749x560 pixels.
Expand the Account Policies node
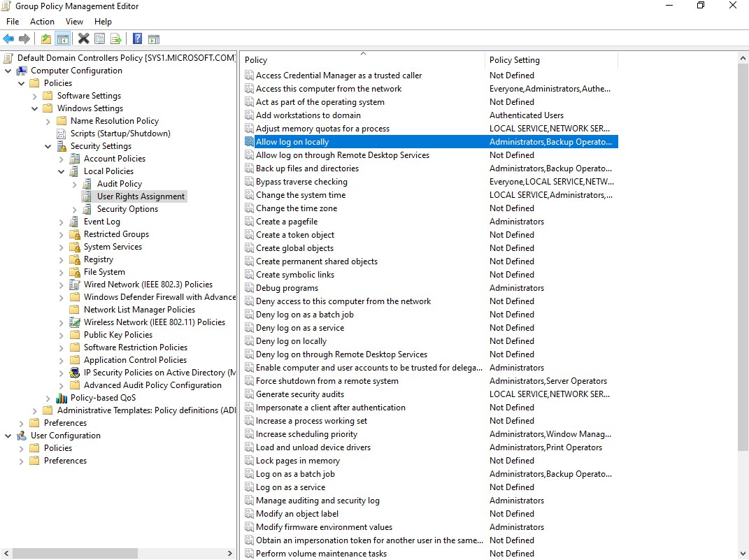coord(61,159)
